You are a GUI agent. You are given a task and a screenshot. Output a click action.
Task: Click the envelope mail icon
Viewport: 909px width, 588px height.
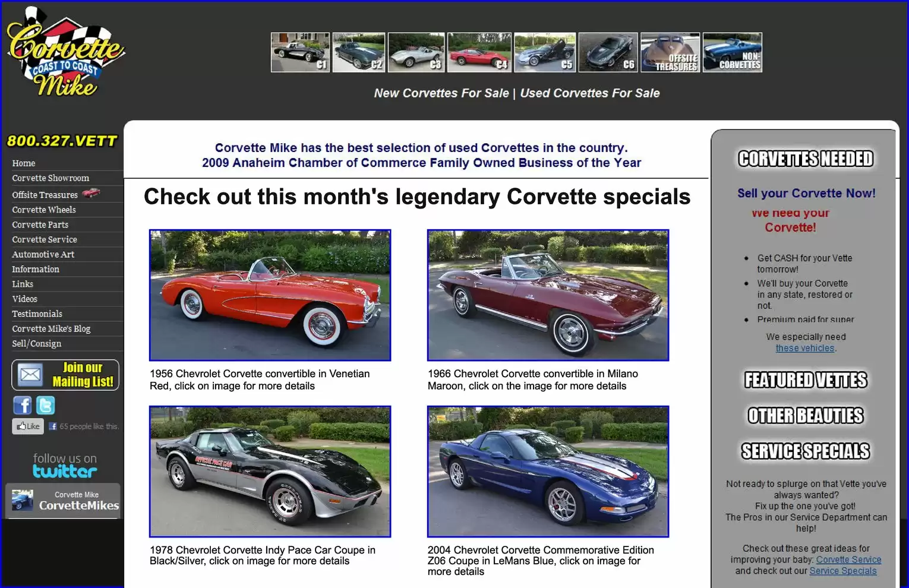point(30,375)
